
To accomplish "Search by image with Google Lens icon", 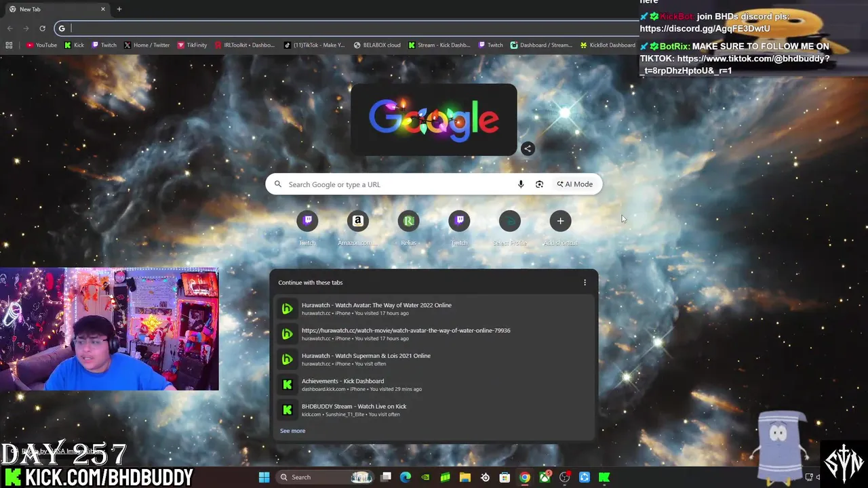I will 539,184.
